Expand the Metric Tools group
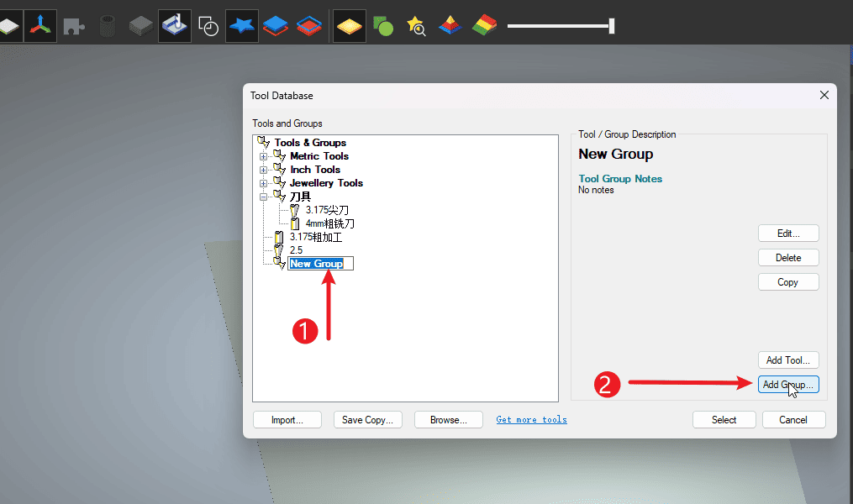The image size is (853, 504). [264, 156]
